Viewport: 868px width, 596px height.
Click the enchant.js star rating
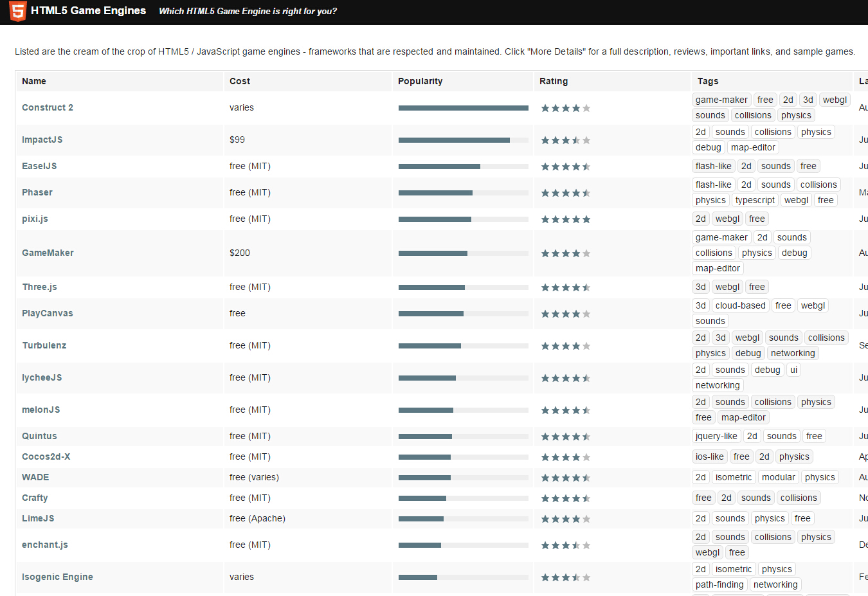coord(566,545)
